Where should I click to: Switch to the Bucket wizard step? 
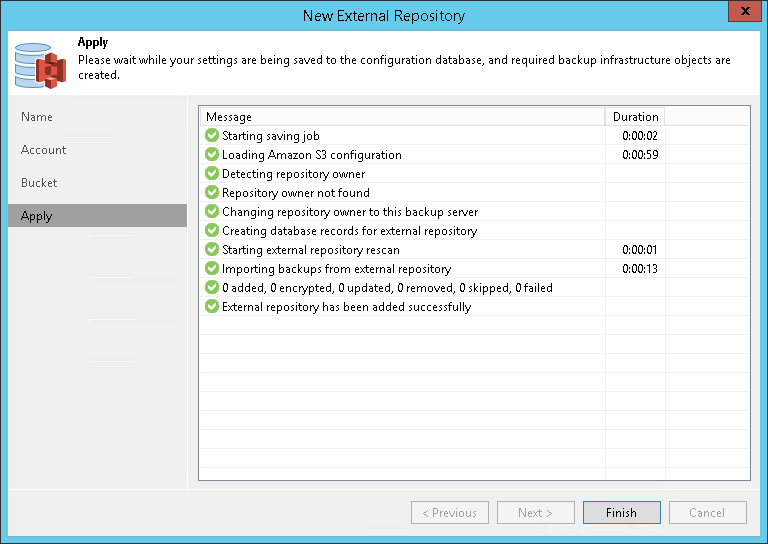point(39,183)
